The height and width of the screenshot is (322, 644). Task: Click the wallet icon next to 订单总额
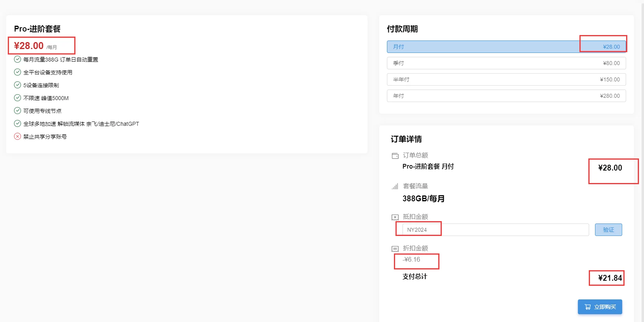[x=395, y=156]
